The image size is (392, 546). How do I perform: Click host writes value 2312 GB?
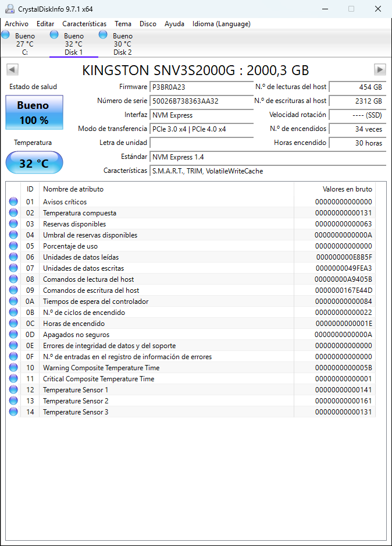pyautogui.click(x=358, y=101)
